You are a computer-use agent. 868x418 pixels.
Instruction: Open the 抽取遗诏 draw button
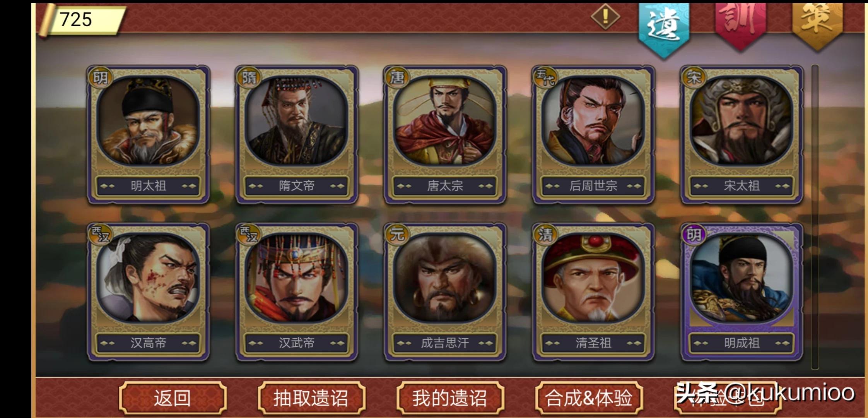click(x=311, y=398)
